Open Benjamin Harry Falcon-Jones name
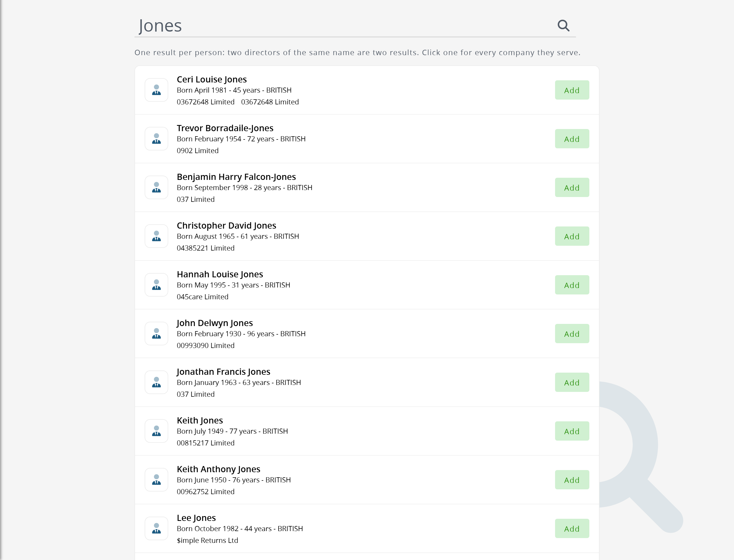The image size is (734, 560). (236, 177)
